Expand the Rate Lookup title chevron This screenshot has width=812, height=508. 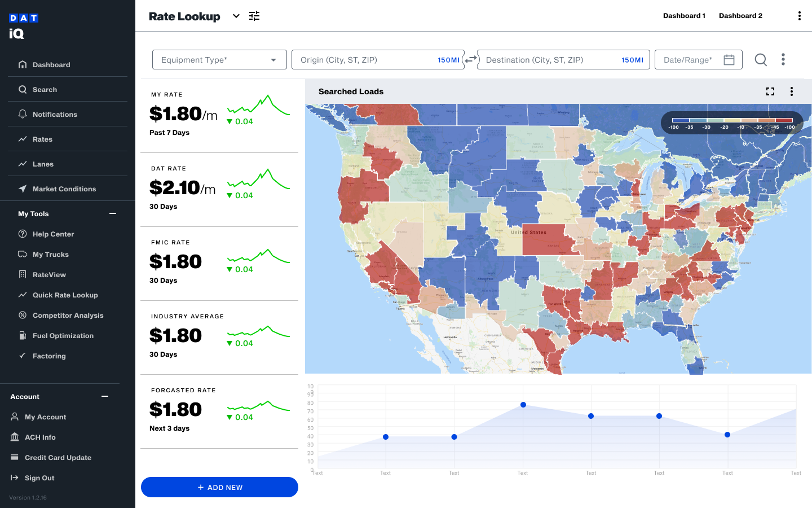coord(236,16)
